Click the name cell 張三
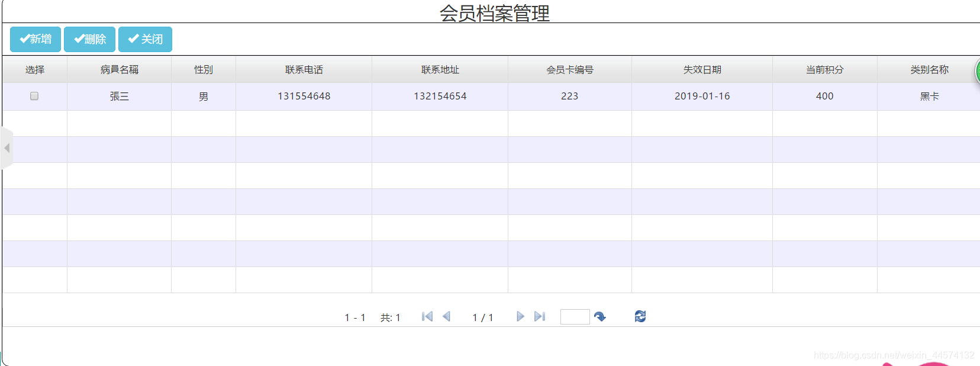Image resolution: width=980 pixels, height=366 pixels. [120, 97]
